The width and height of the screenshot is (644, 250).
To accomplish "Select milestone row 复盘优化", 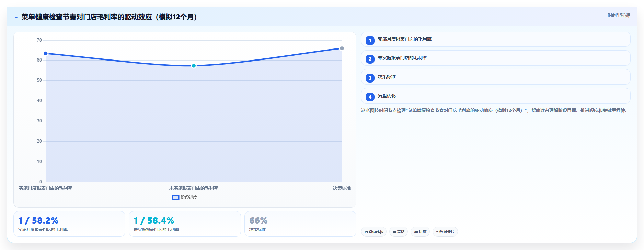I will [496, 96].
